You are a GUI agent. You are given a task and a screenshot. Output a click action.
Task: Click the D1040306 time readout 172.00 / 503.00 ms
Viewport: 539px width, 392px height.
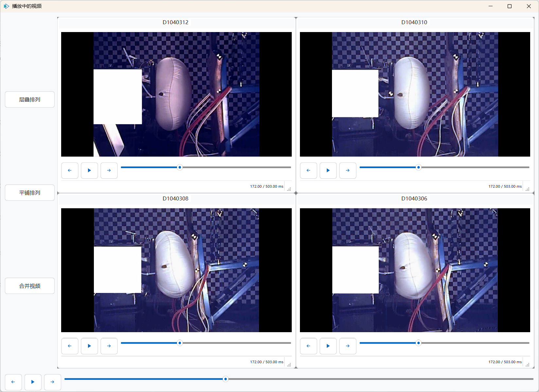[x=505, y=362]
